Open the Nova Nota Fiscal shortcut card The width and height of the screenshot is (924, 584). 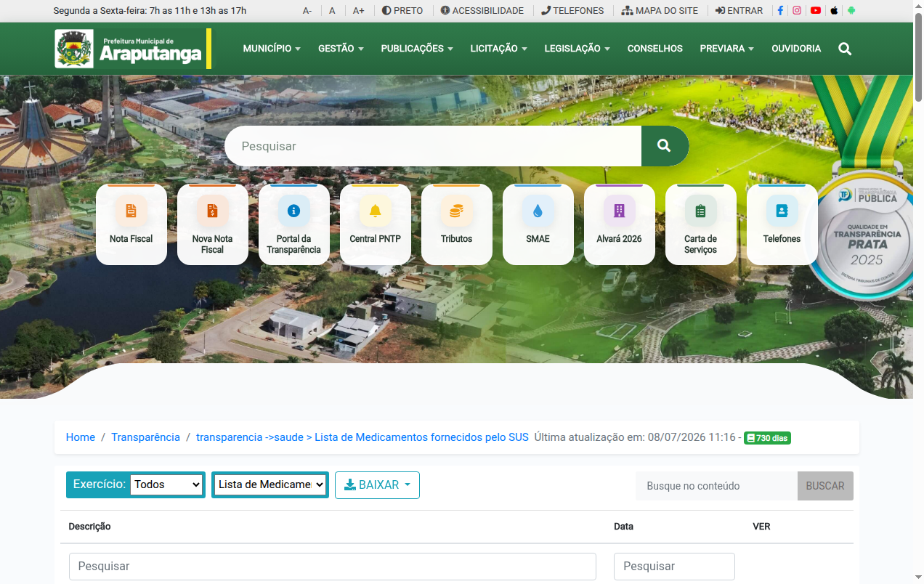[212, 224]
